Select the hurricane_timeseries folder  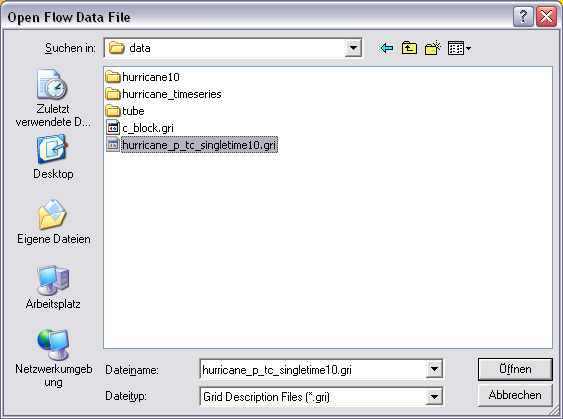click(x=164, y=94)
